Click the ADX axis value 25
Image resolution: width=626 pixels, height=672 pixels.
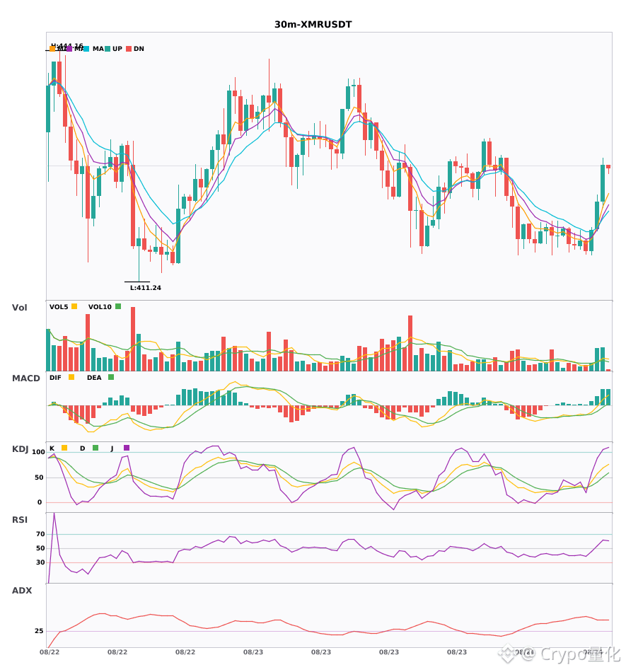39,631
